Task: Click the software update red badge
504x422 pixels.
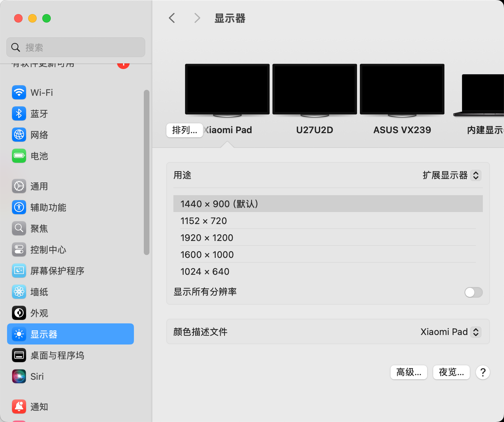Action: point(123,66)
